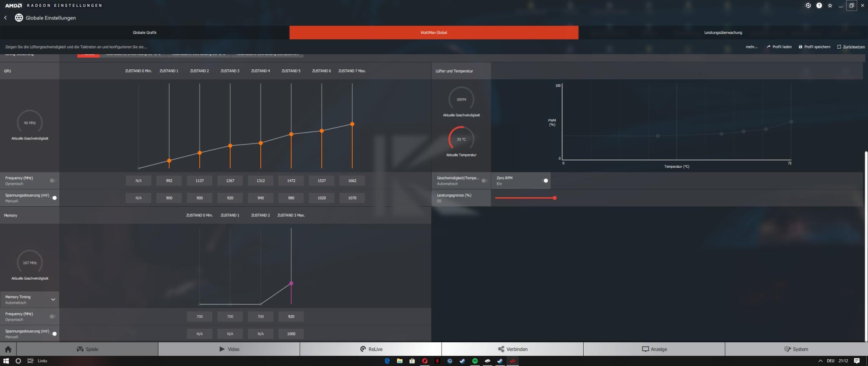Toggle Geschwindigkeit/Temperatur automatic switch

point(484,180)
